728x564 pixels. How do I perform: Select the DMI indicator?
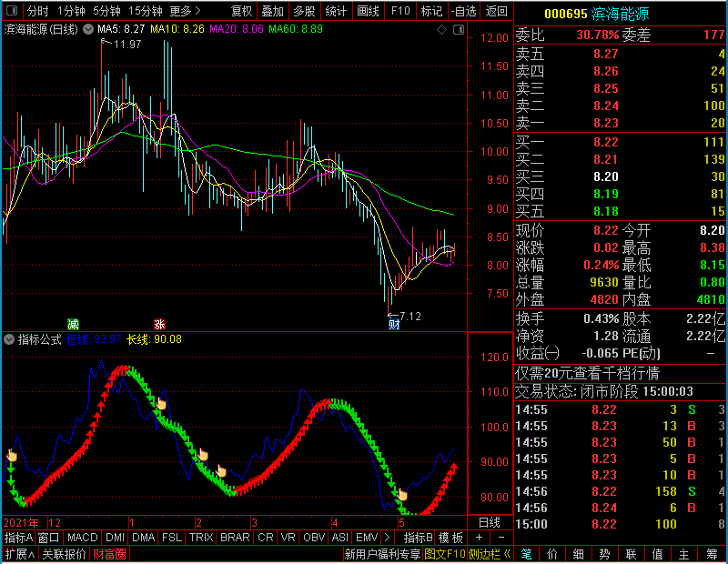point(115,538)
